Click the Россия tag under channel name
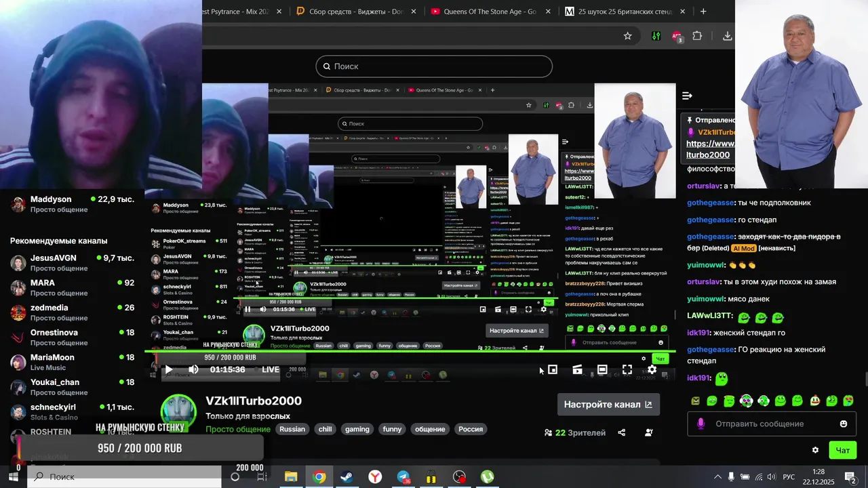 click(x=471, y=429)
